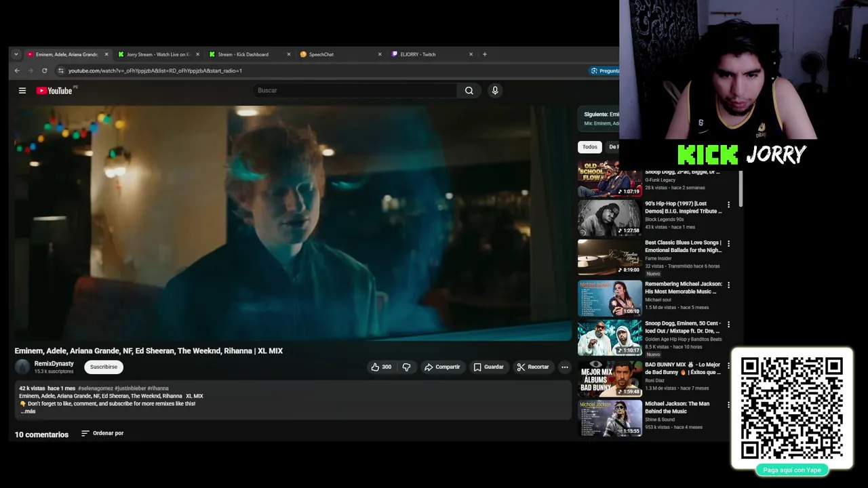
Task: Open RemixDynasty channel avatar
Action: [22, 367]
